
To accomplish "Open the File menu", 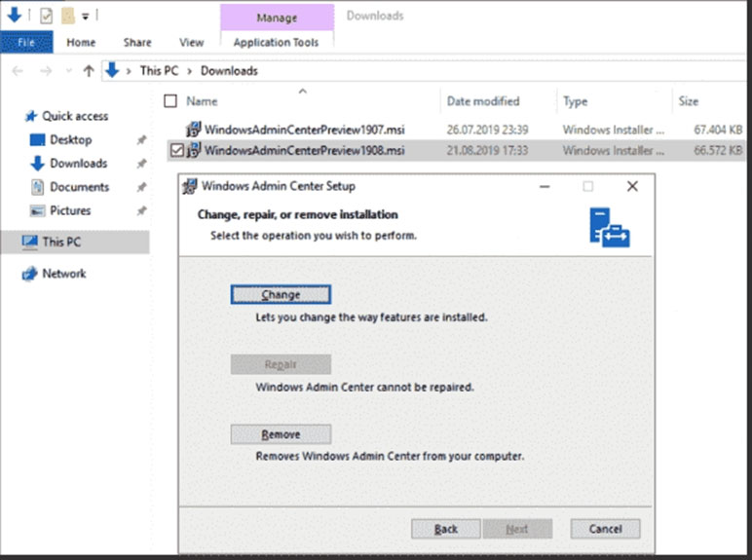I will click(x=26, y=42).
